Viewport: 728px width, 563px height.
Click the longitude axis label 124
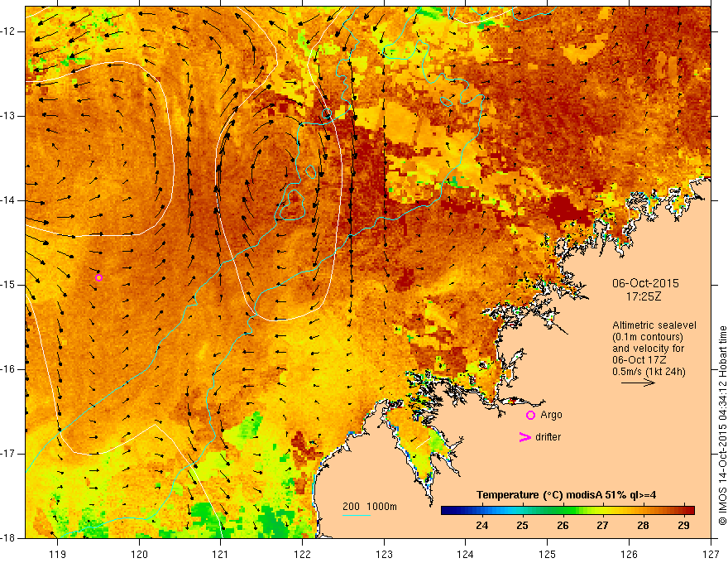click(x=466, y=554)
